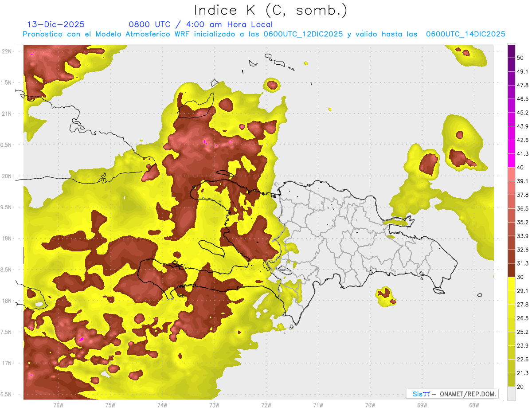Click colorbar value "35.2"
The image size is (532, 411).
[523, 222]
